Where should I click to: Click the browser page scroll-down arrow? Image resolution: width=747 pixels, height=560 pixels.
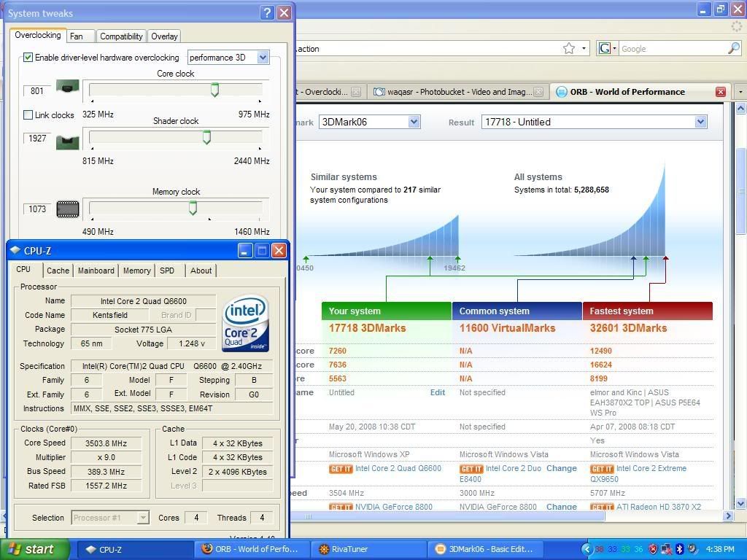point(741,503)
